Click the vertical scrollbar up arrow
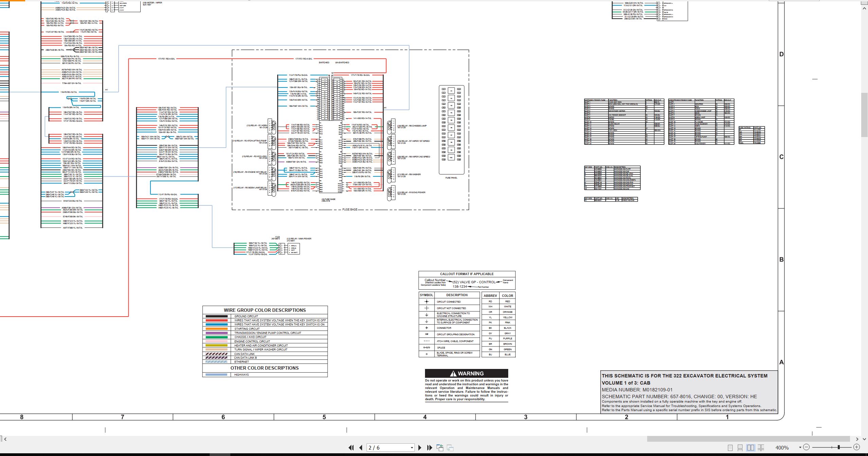Screen dimensions: 868x456 (864, 9)
